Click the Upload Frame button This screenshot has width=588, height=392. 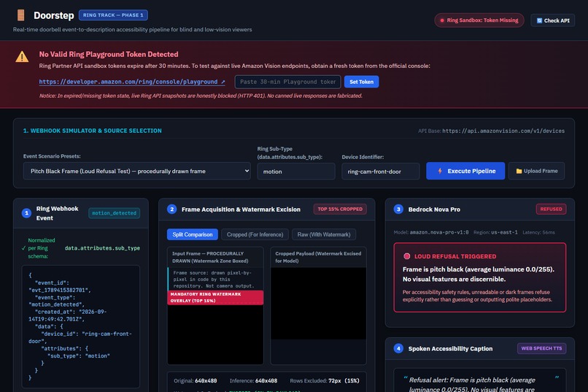pyautogui.click(x=537, y=171)
